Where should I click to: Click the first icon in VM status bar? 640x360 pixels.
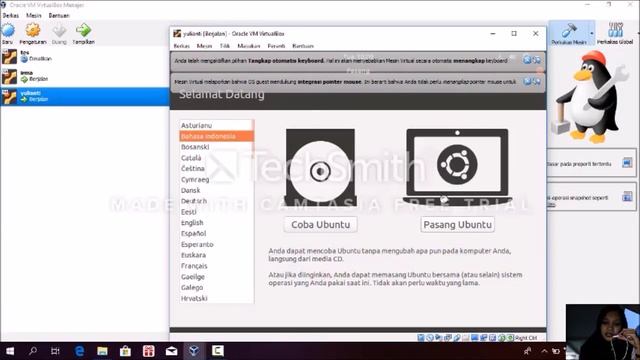click(x=421, y=338)
